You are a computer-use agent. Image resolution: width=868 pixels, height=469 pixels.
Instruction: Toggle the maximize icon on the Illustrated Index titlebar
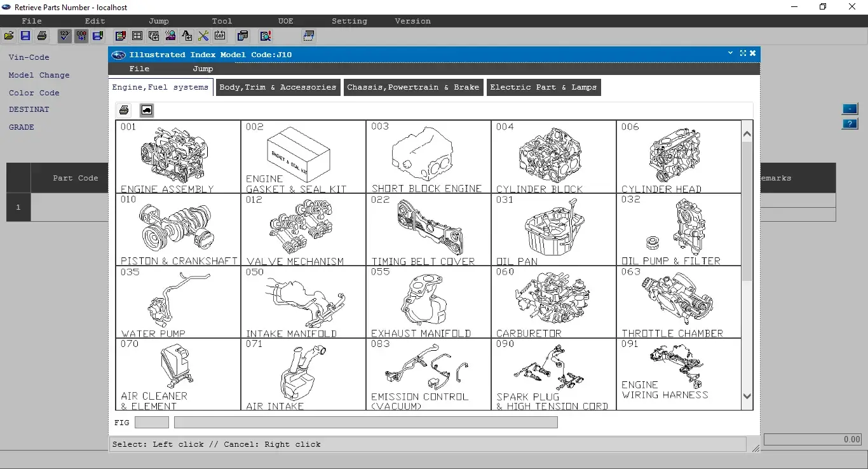click(743, 54)
